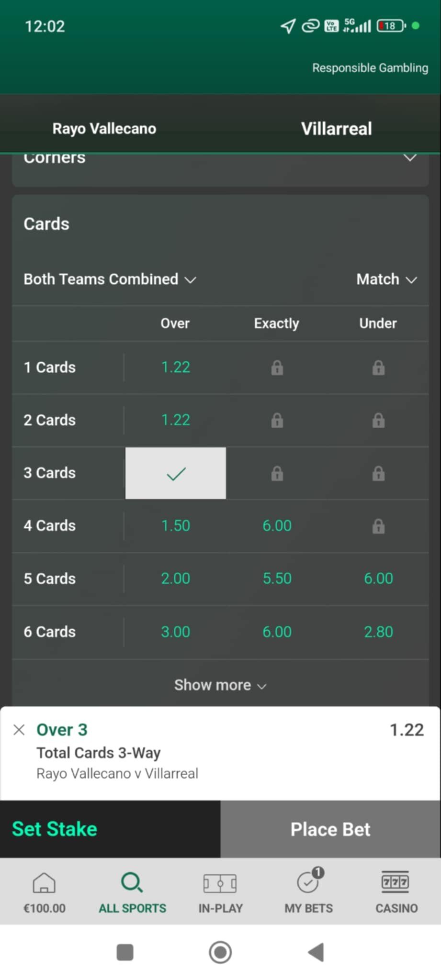Expand the Corners section chevron

tap(410, 158)
